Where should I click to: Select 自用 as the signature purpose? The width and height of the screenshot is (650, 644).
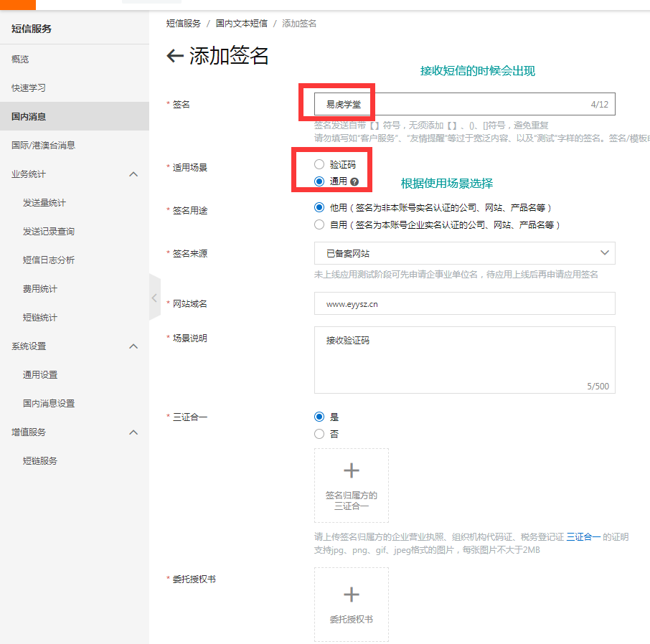(319, 224)
